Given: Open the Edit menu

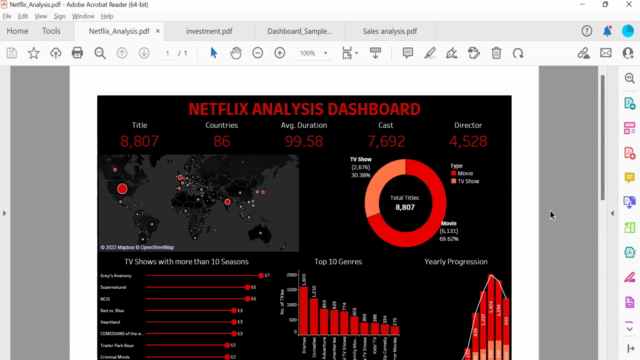Looking at the screenshot, I should [23, 16].
